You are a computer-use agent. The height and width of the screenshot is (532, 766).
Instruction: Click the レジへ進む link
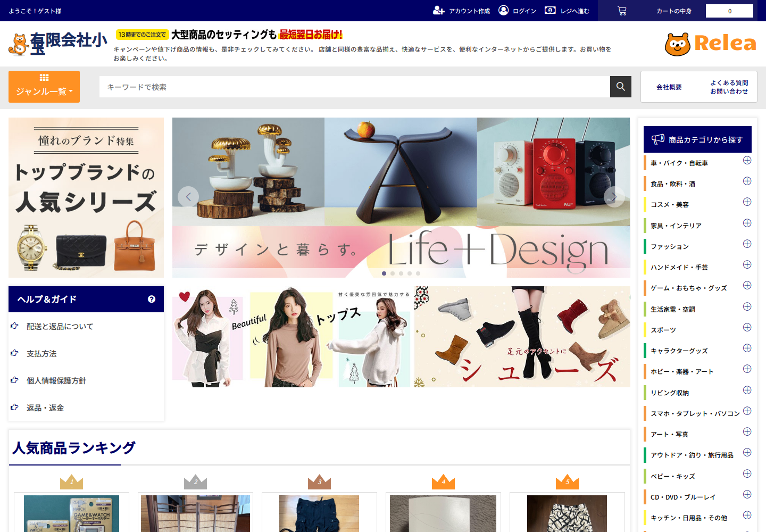[574, 11]
